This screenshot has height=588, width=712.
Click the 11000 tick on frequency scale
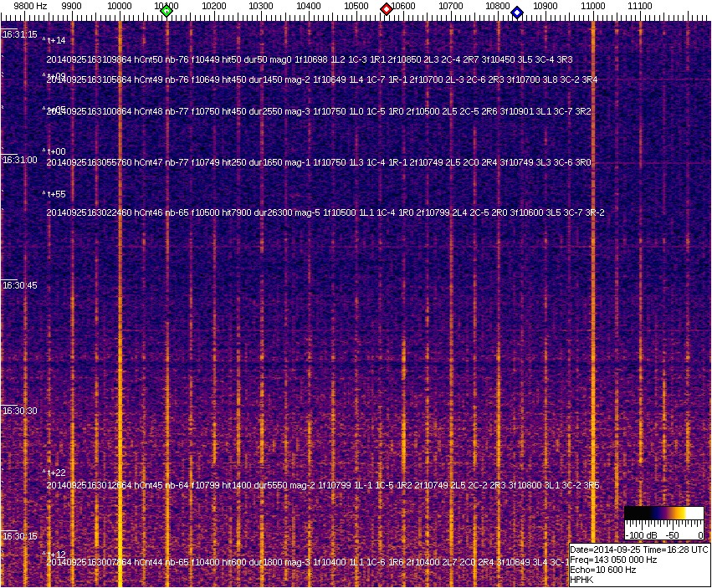coord(592,6)
